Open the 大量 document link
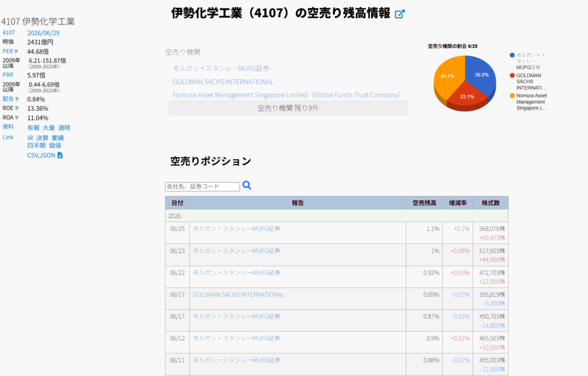Image resolution: width=588 pixels, height=376 pixels. [x=49, y=128]
